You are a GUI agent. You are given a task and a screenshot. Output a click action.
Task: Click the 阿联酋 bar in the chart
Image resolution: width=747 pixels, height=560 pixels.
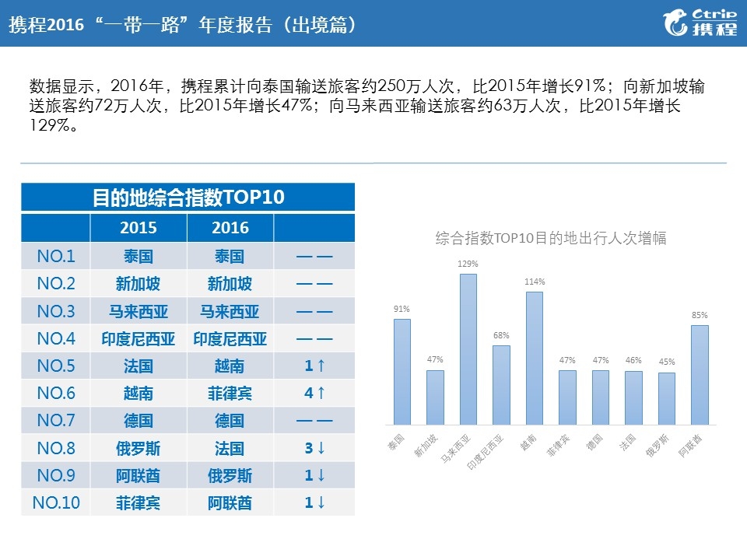700,375
